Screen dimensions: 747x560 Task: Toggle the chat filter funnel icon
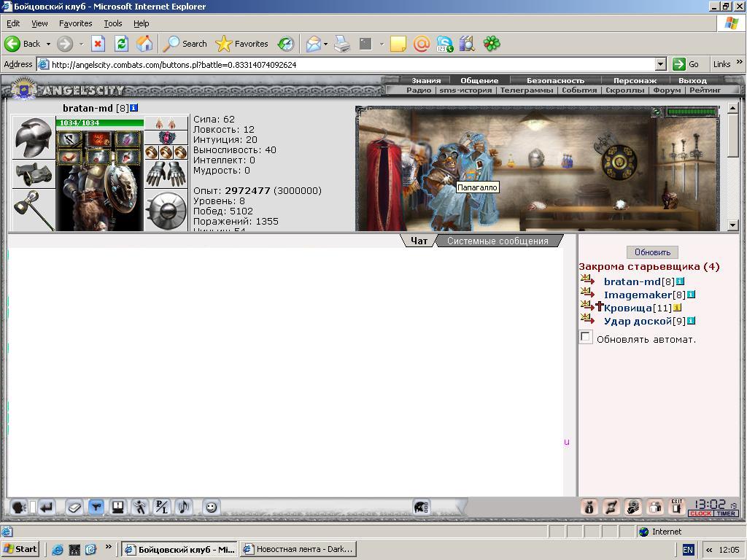96,507
